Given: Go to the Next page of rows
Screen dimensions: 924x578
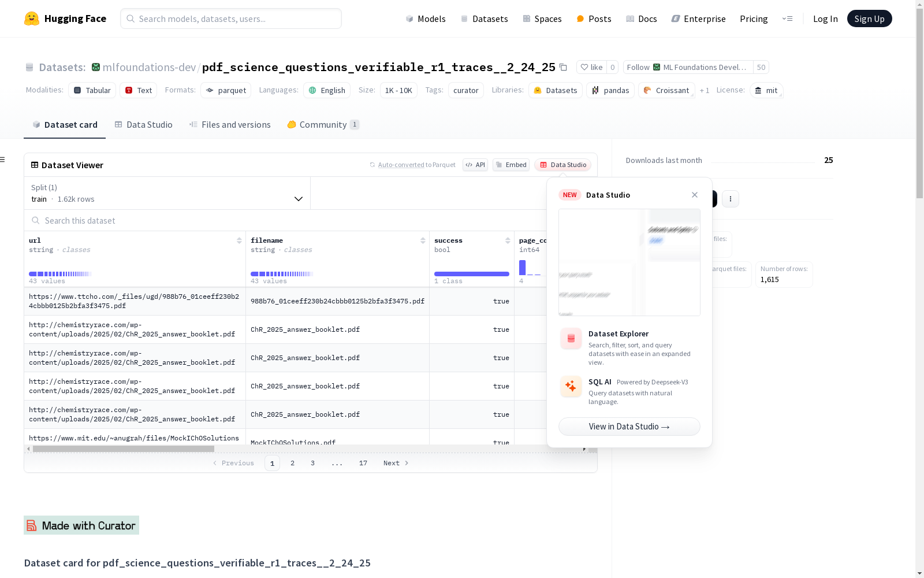Looking at the screenshot, I should click(396, 463).
